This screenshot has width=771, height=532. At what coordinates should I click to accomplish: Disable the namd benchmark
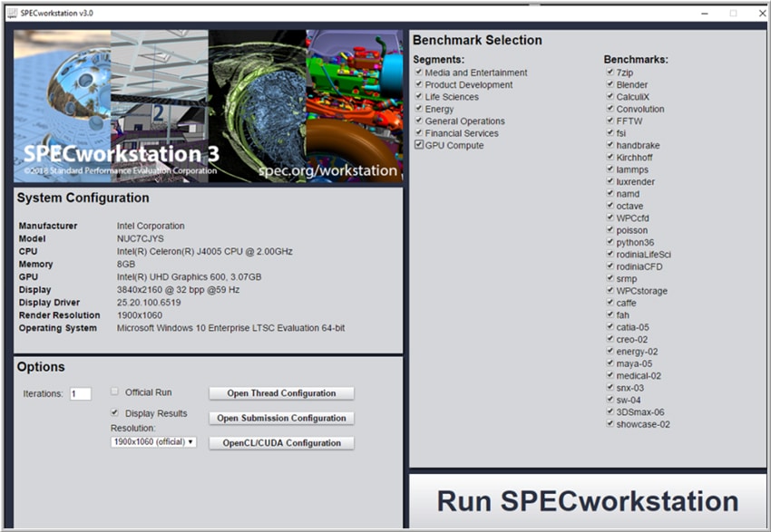(610, 193)
